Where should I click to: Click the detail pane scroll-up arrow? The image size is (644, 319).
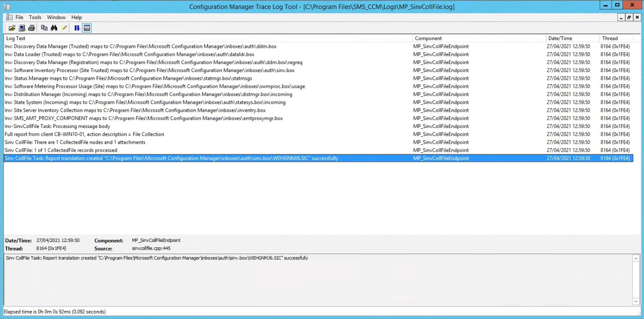(x=636, y=258)
